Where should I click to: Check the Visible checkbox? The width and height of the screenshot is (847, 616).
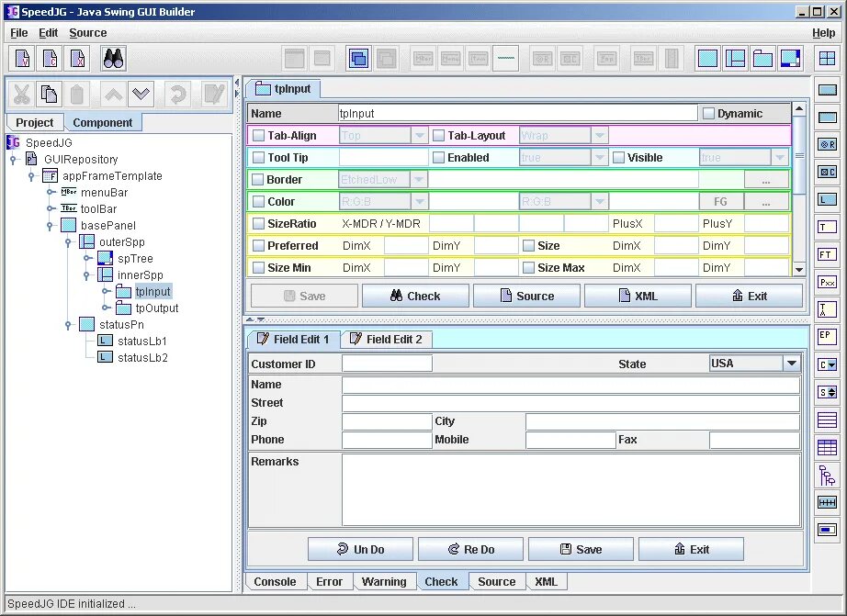coord(618,158)
